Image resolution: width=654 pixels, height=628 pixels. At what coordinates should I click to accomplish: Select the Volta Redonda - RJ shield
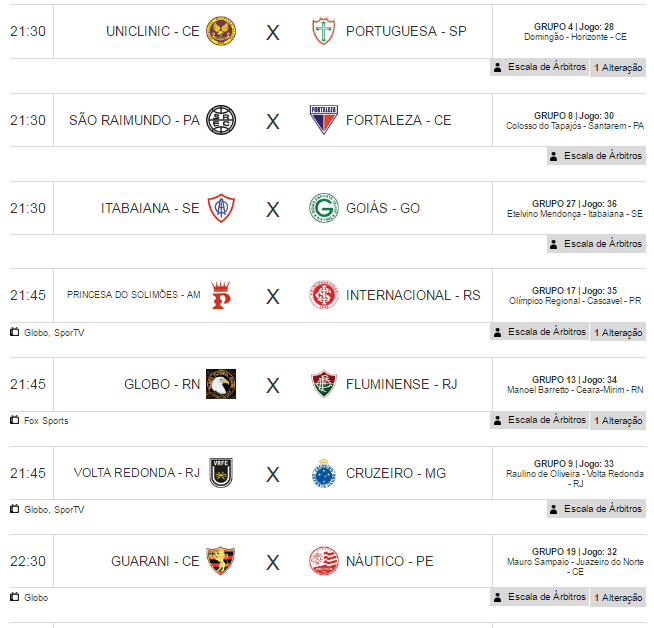(221, 473)
